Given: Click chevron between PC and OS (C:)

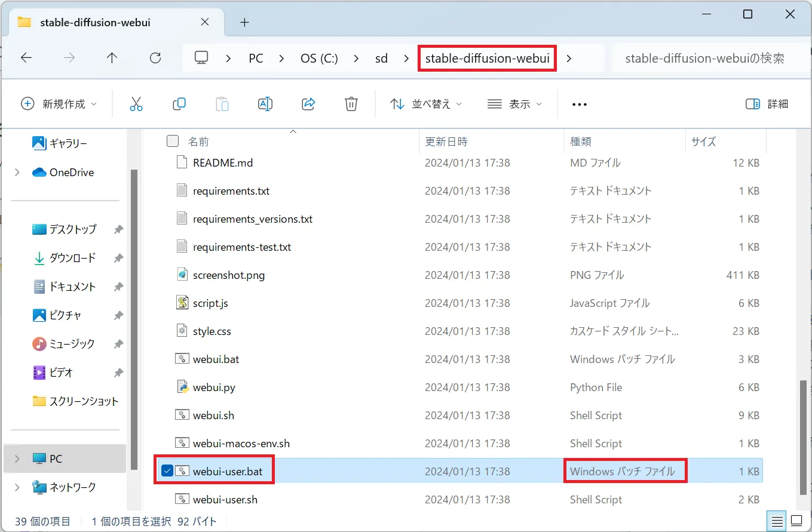Looking at the screenshot, I should pyautogui.click(x=283, y=58).
